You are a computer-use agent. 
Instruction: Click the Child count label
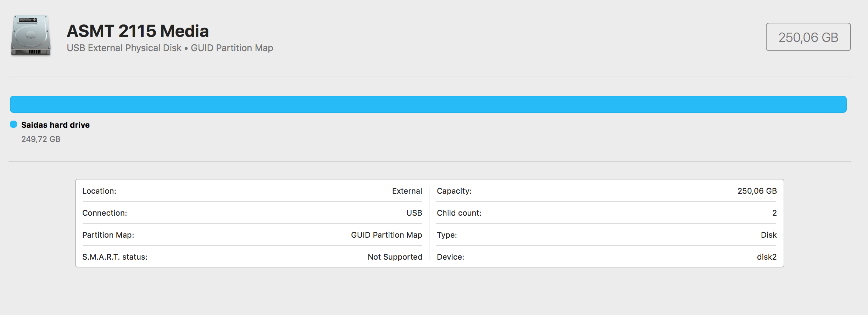pos(459,213)
